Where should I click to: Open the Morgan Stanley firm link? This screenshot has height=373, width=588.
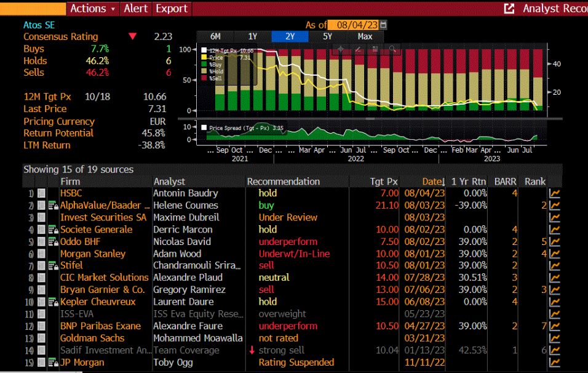pyautogui.click(x=93, y=254)
